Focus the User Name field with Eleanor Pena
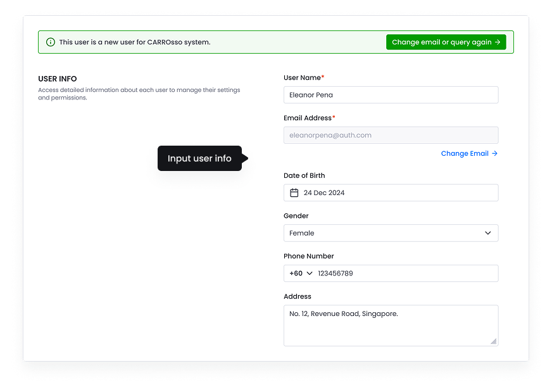Screen dimensions: 552x392 [391, 95]
